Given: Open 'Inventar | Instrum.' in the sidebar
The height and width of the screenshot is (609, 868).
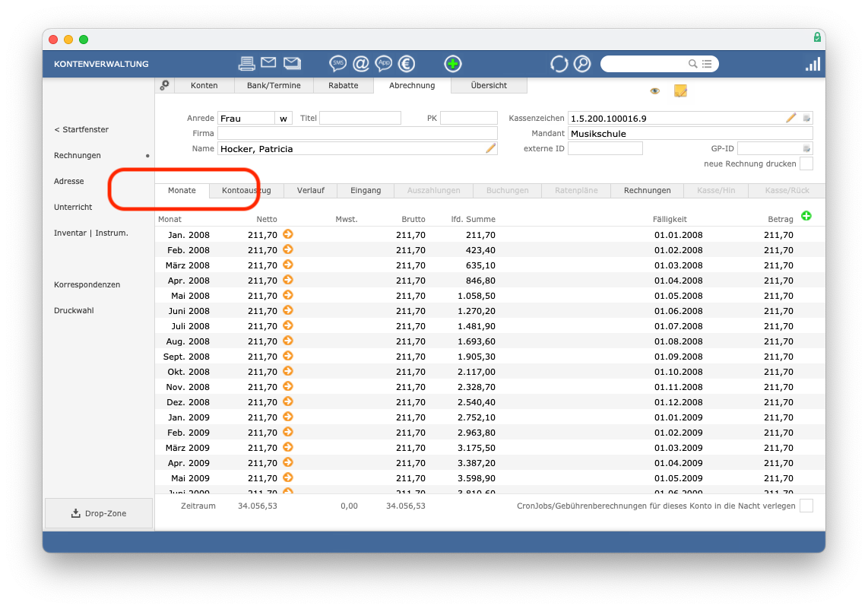Looking at the screenshot, I should click(x=91, y=233).
